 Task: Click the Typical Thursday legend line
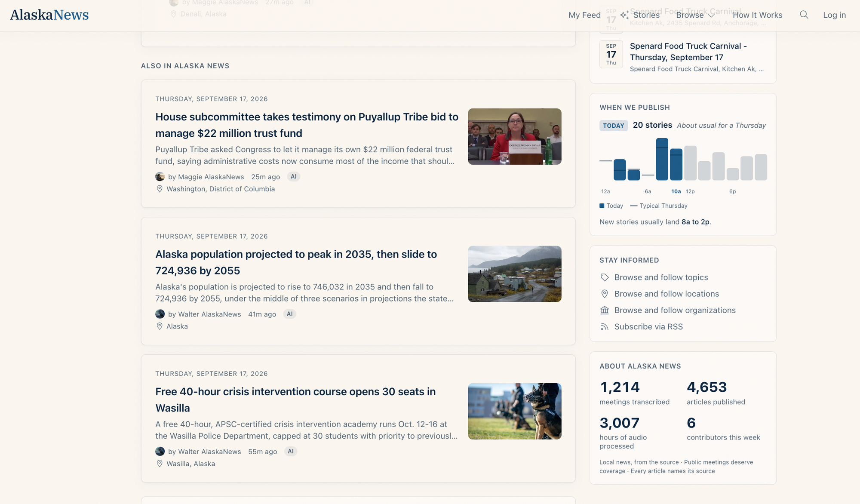point(633,206)
